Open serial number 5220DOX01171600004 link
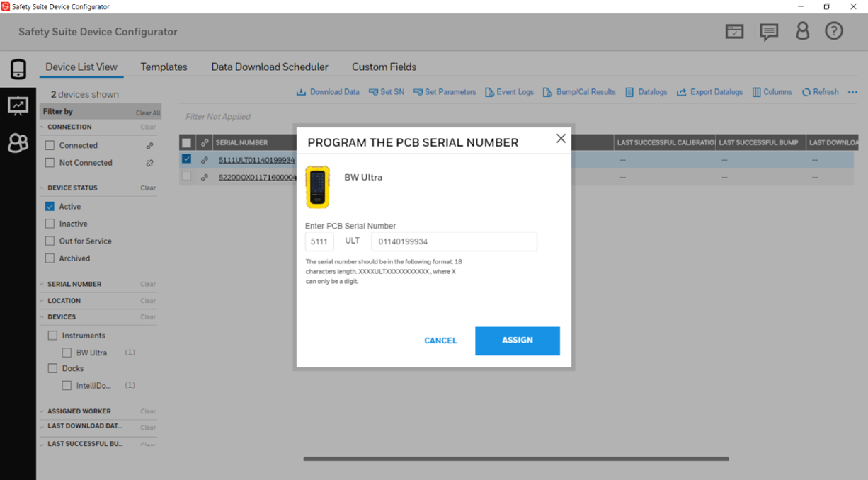Screen dimensions: 868x480 pyautogui.click(x=257, y=176)
